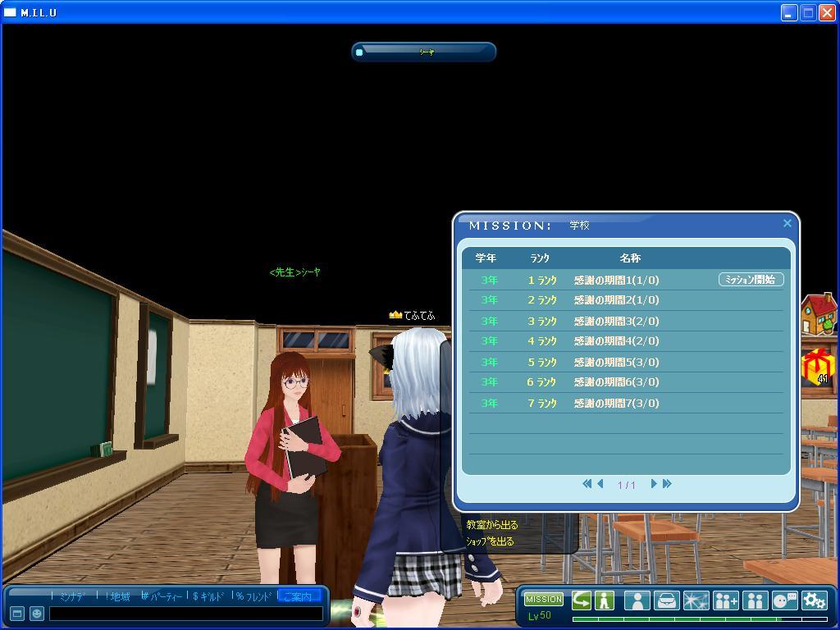The width and height of the screenshot is (840, 630).
Task: Click the ランク column header
Action: [x=540, y=258]
